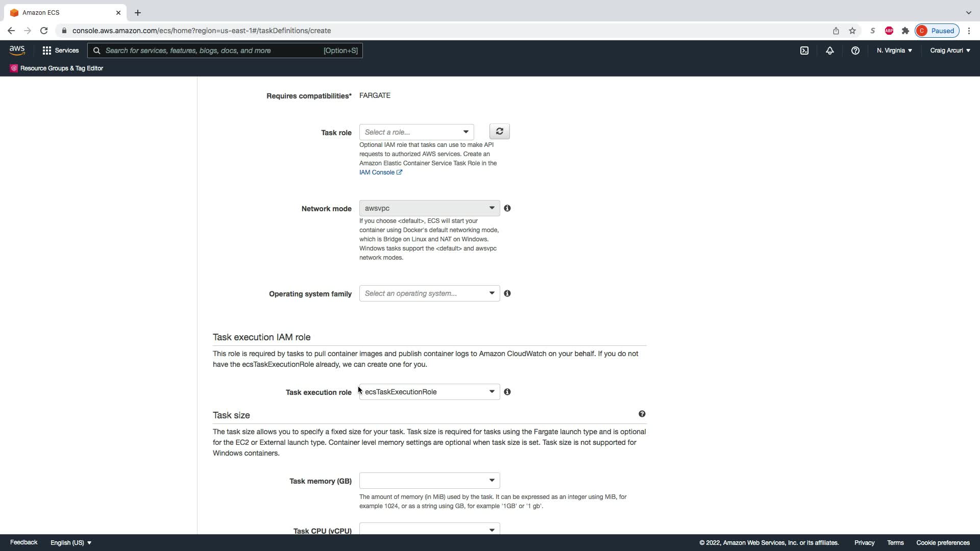Open the Craig Arcuri account menu
Screen dimensions: 980x551
pyautogui.click(x=950, y=51)
